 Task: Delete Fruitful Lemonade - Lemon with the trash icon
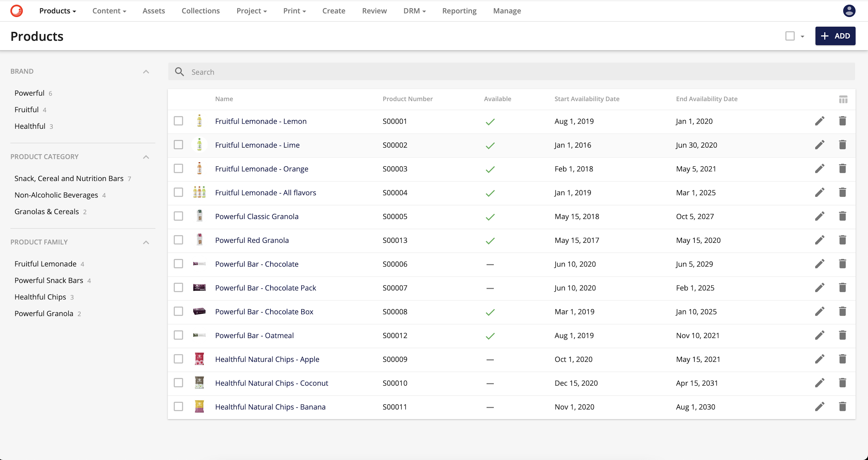tap(842, 121)
